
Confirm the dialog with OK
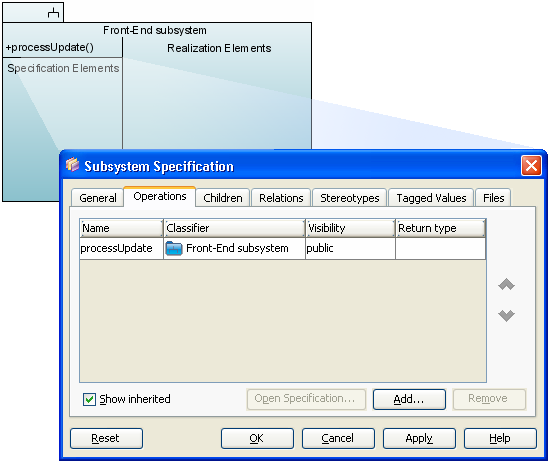[257, 438]
